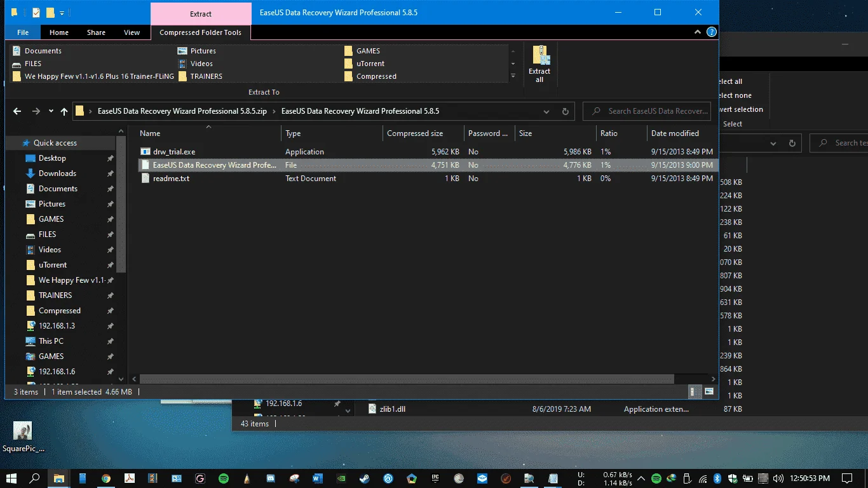The image size is (868, 488).
Task: Select the Compressed Folder Tools tab
Action: (x=200, y=32)
